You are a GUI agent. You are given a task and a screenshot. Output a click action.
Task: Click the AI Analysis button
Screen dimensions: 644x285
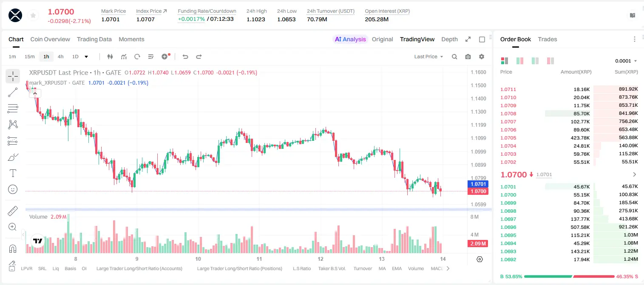tap(350, 39)
